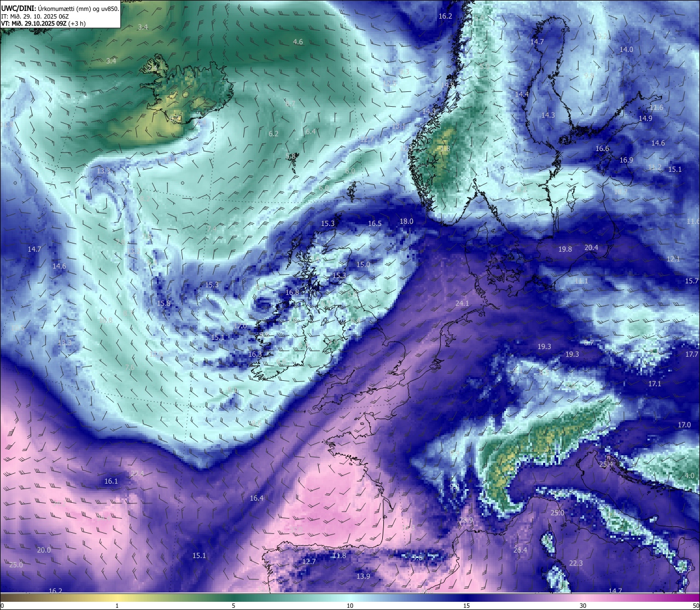Viewport: 700px width, 610px height.
Task: Click the 4.0 value over the Balkans
Action: tap(690, 476)
